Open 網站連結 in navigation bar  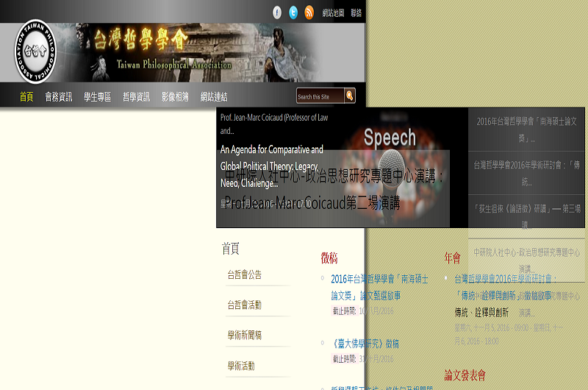coord(214,96)
